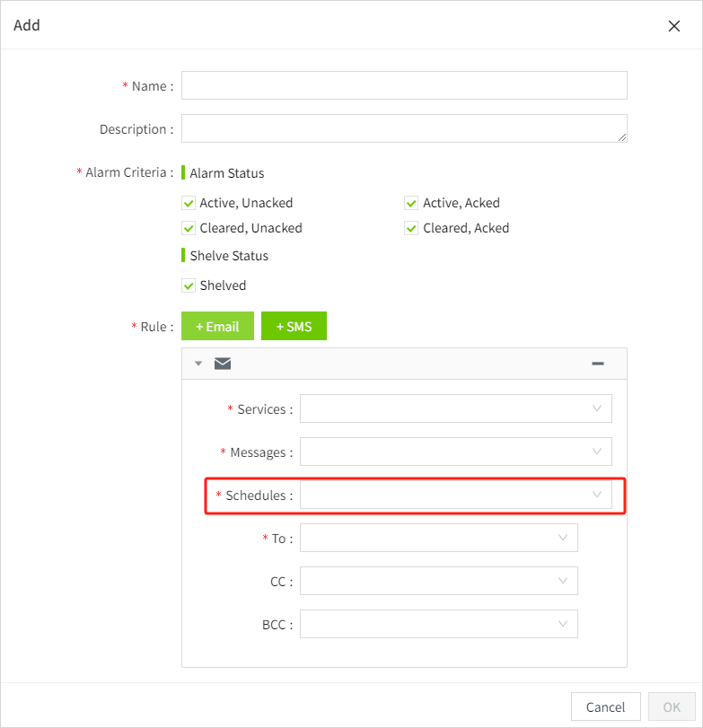Add an SMS rule
This screenshot has width=703, height=728.
click(x=294, y=327)
